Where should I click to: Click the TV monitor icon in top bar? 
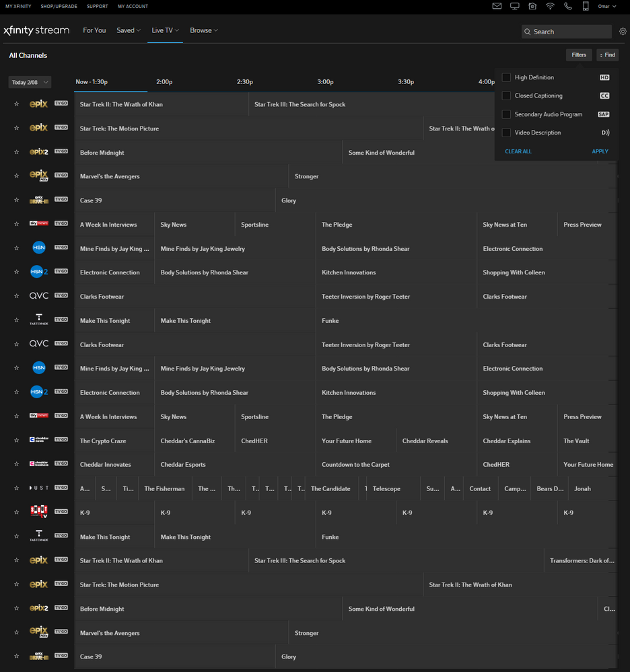point(515,6)
